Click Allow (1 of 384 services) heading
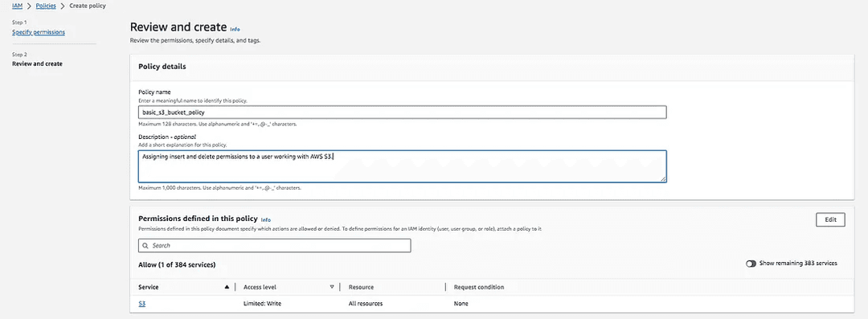The width and height of the screenshot is (868, 319). 177,264
